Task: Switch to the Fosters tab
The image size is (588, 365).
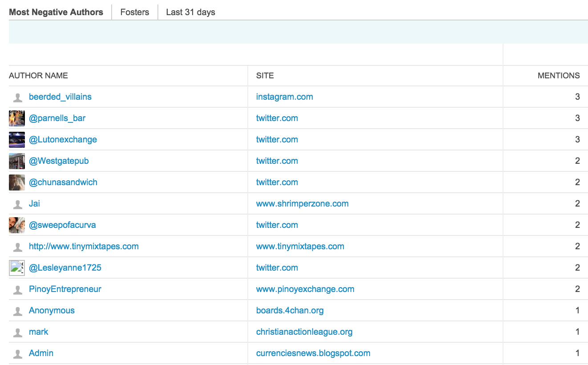Action: 135,12
